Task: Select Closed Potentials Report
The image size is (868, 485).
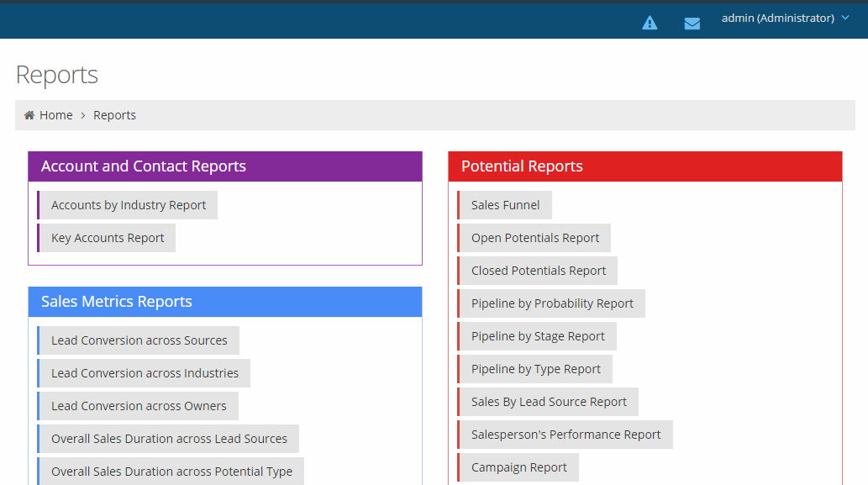Action: click(539, 271)
